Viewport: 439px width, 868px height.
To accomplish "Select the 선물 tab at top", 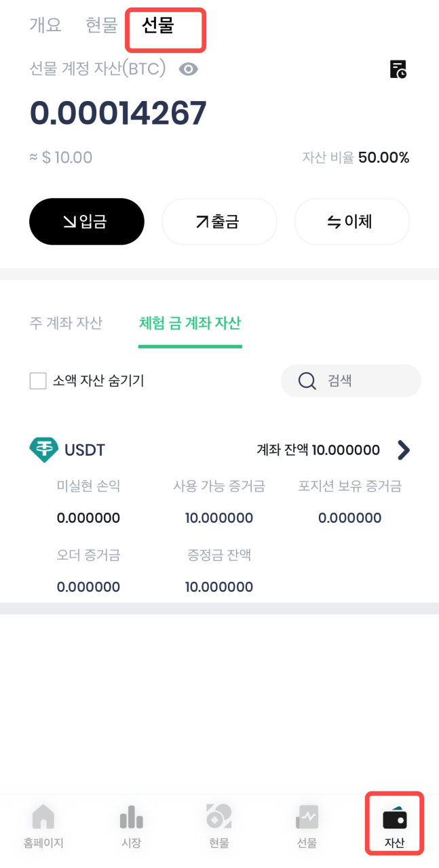I will [158, 25].
